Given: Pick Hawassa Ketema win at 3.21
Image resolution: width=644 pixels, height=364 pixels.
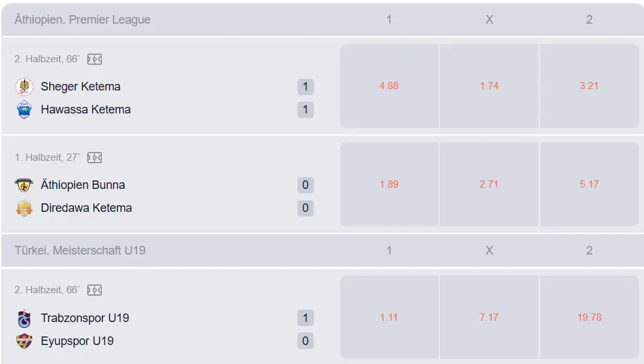Looking at the screenshot, I should (589, 86).
